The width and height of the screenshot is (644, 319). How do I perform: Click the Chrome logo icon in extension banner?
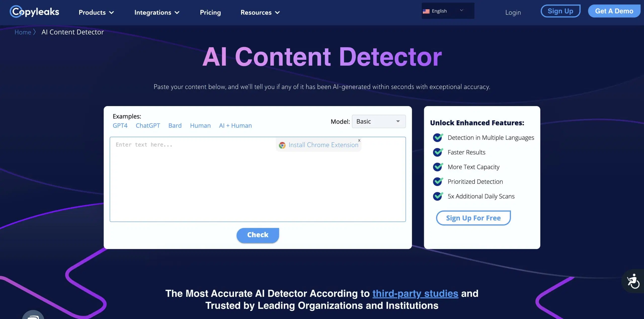pyautogui.click(x=282, y=145)
